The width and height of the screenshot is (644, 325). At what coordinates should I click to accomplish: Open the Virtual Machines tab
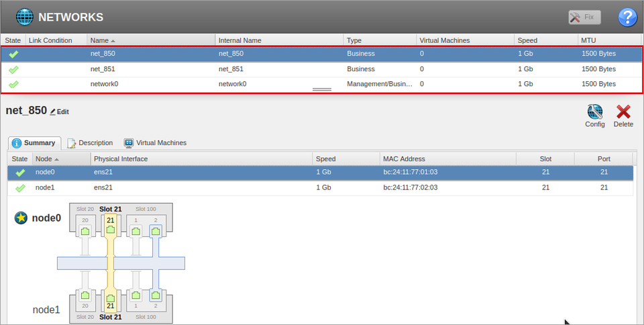[155, 143]
